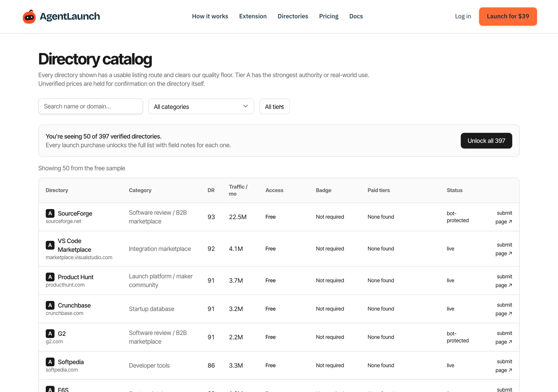Image resolution: width=558 pixels, height=392 pixels.
Task: Click the g2.com domain text
Action: click(x=54, y=341)
